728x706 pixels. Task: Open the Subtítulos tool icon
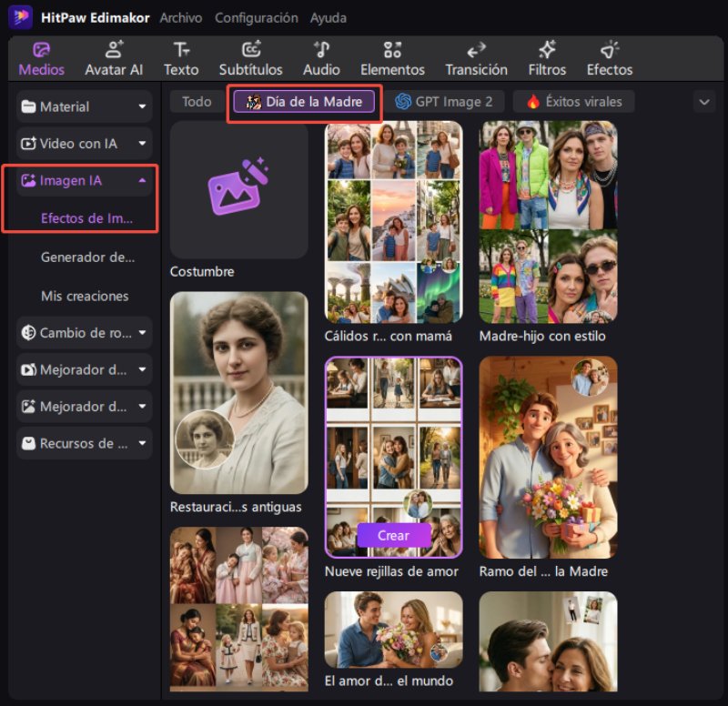(x=251, y=50)
